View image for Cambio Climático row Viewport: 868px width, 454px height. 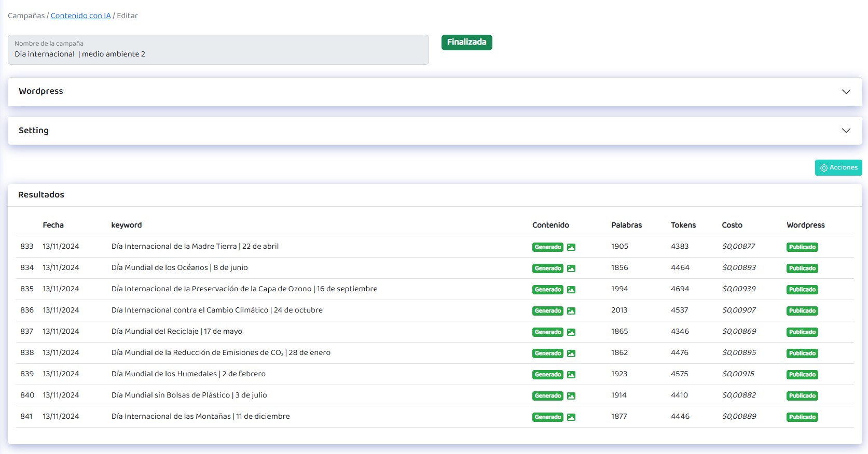(571, 311)
